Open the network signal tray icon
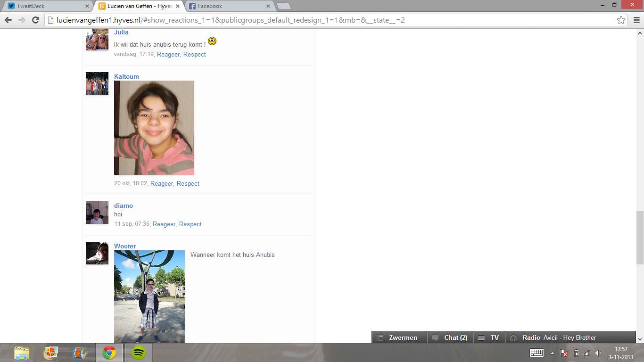The height and width of the screenshot is (362, 644). 586,353
